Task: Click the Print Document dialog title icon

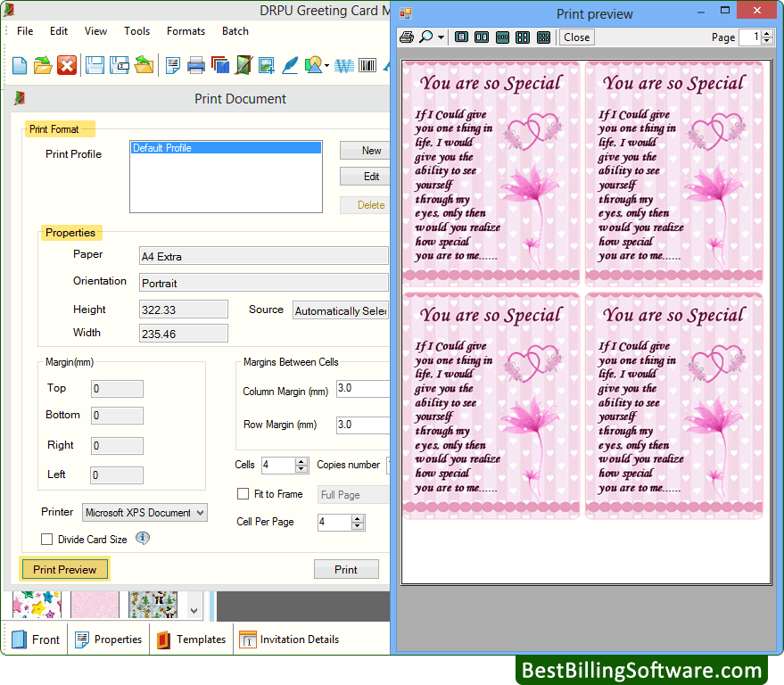Action: tap(20, 98)
